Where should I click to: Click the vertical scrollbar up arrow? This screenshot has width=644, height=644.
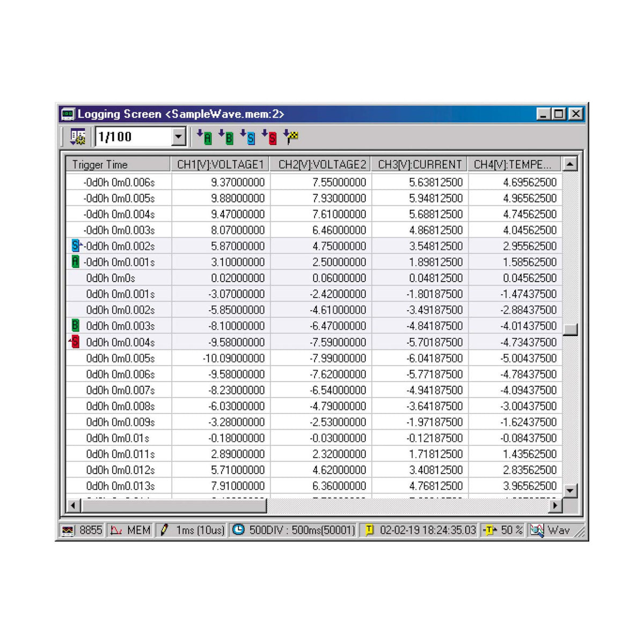pyautogui.click(x=570, y=164)
